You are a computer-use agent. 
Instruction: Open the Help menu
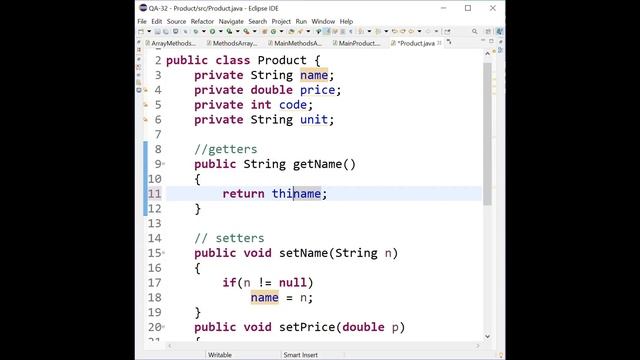346,21
